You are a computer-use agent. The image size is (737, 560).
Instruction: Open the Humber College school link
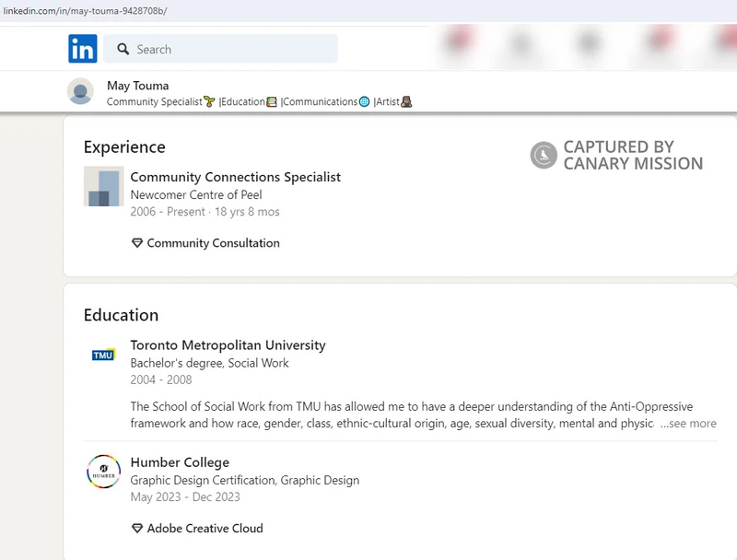tap(180, 462)
